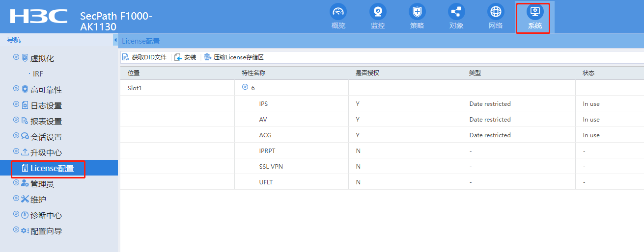The height and width of the screenshot is (252, 644).
Task: Expand the 报表设置 tree node
Action: [16, 120]
